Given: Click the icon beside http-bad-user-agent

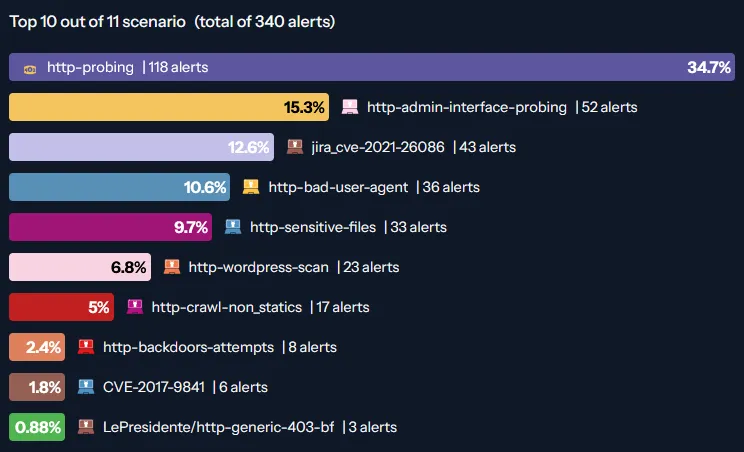Looking at the screenshot, I should point(251,186).
